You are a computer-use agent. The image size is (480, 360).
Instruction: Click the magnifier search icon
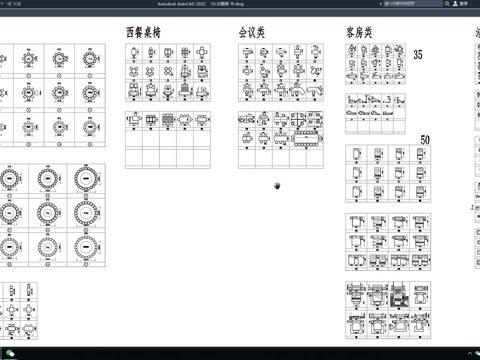tap(447, 4)
